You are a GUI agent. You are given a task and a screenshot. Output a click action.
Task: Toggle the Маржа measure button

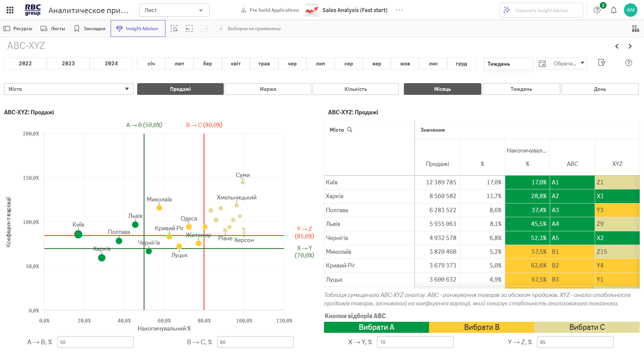268,89
